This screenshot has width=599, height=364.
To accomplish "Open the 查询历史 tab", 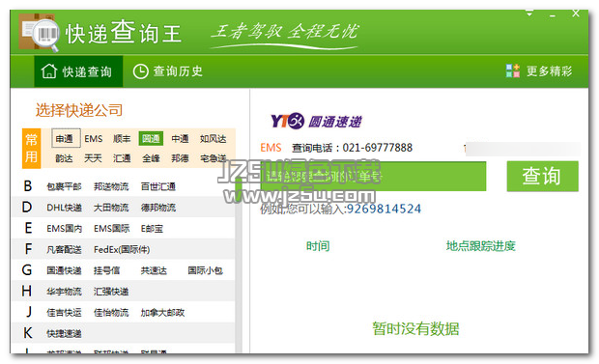I will pos(168,71).
